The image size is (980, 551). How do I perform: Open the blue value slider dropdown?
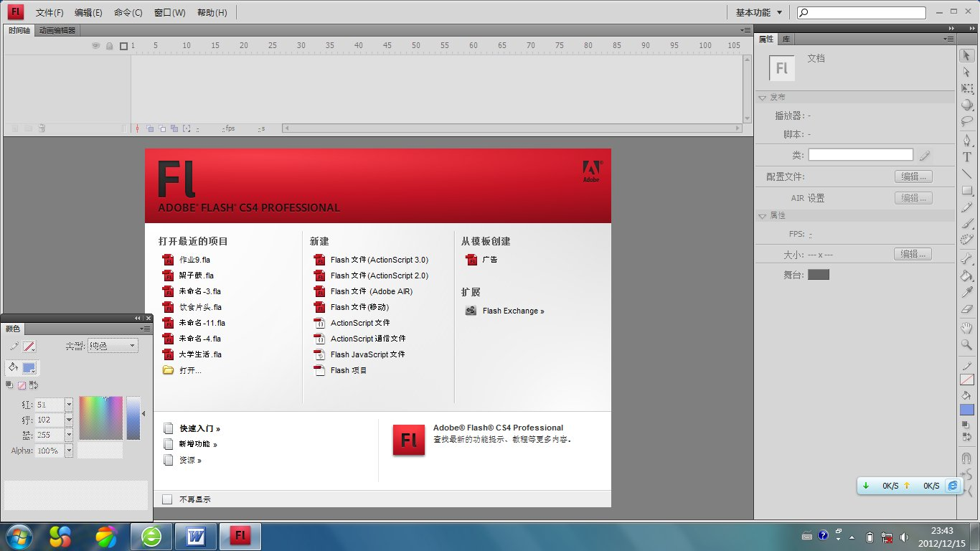[69, 435]
